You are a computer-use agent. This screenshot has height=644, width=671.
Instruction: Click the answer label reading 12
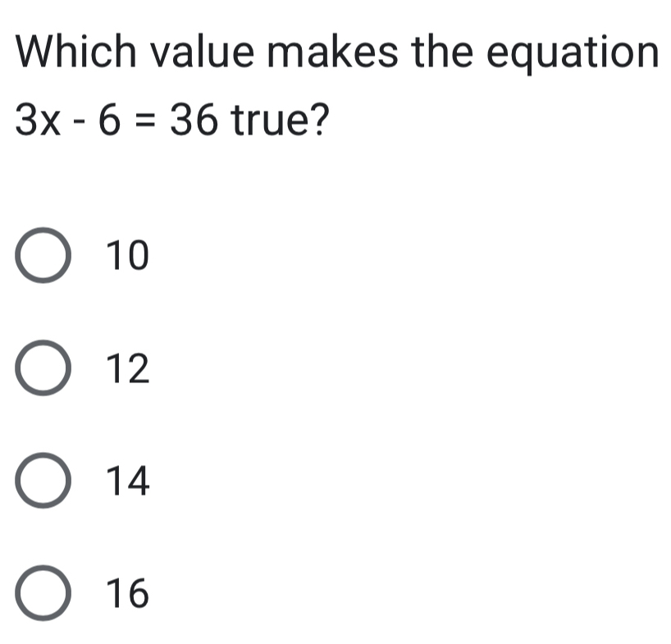click(127, 369)
